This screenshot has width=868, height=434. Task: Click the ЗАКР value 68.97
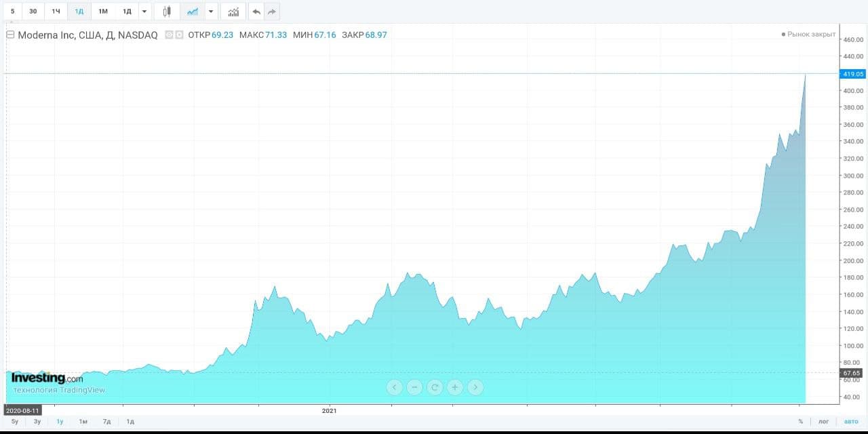point(376,35)
